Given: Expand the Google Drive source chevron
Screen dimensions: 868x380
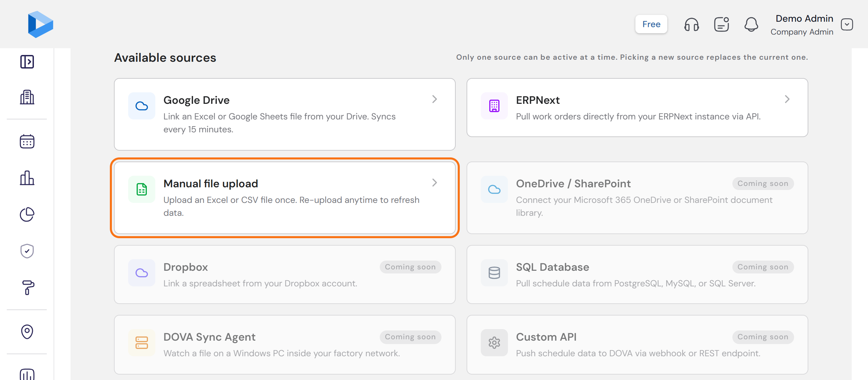Looking at the screenshot, I should click(435, 99).
